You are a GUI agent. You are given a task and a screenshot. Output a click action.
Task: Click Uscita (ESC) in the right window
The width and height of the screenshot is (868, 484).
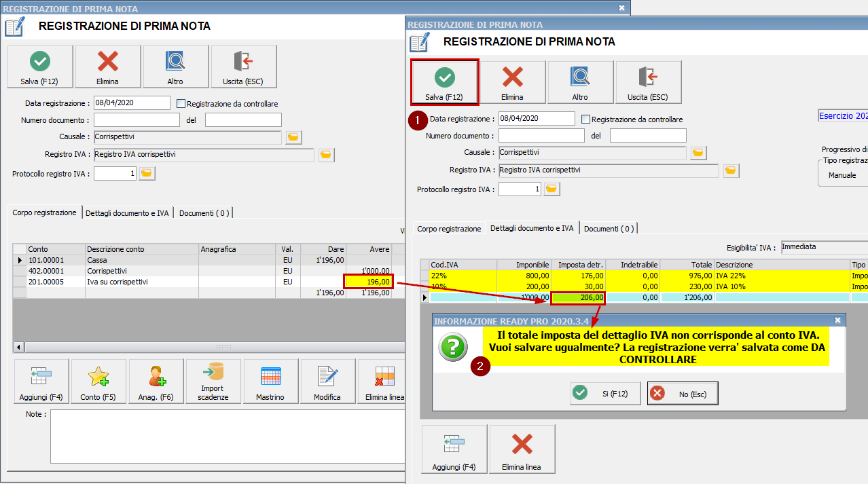pyautogui.click(x=649, y=82)
